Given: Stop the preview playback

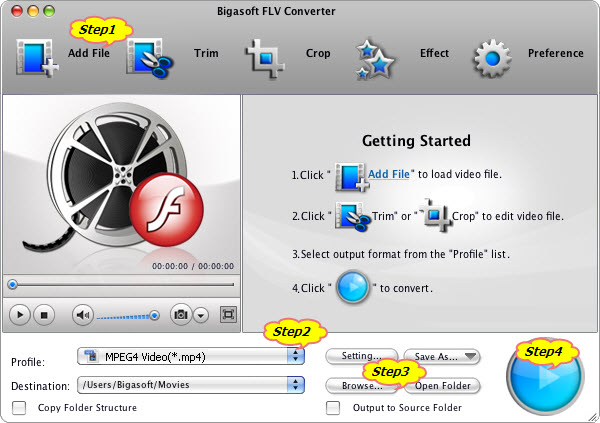Looking at the screenshot, I should 44,315.
